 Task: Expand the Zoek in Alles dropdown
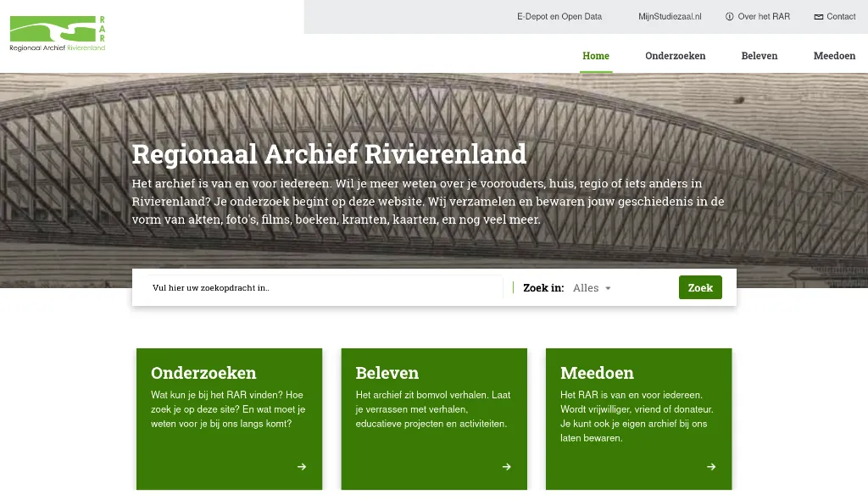(x=592, y=288)
